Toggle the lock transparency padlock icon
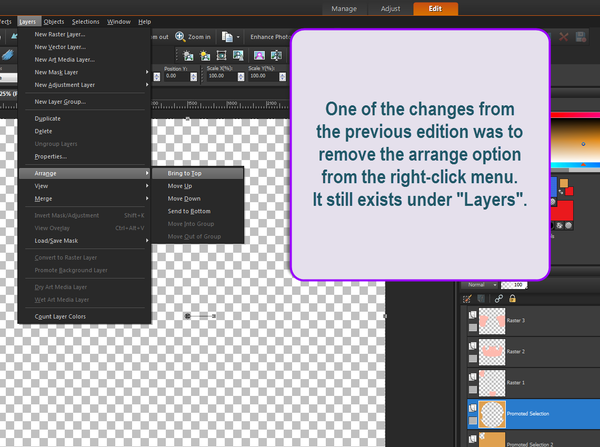This screenshot has height=447, width=600. 512,299
